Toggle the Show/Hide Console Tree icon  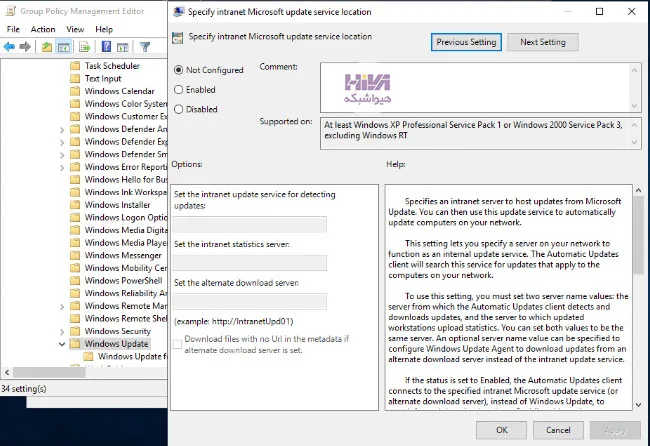click(64, 47)
